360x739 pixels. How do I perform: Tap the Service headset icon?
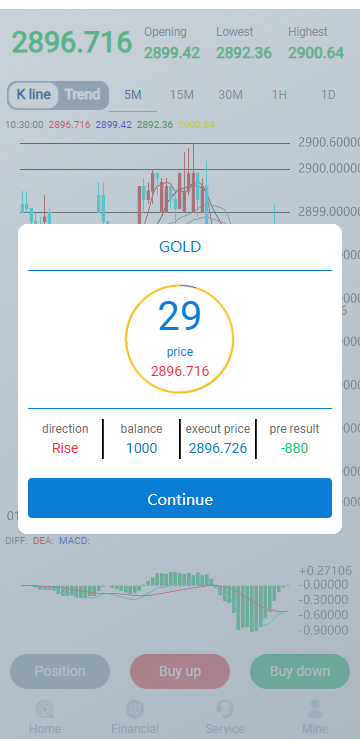point(225,709)
